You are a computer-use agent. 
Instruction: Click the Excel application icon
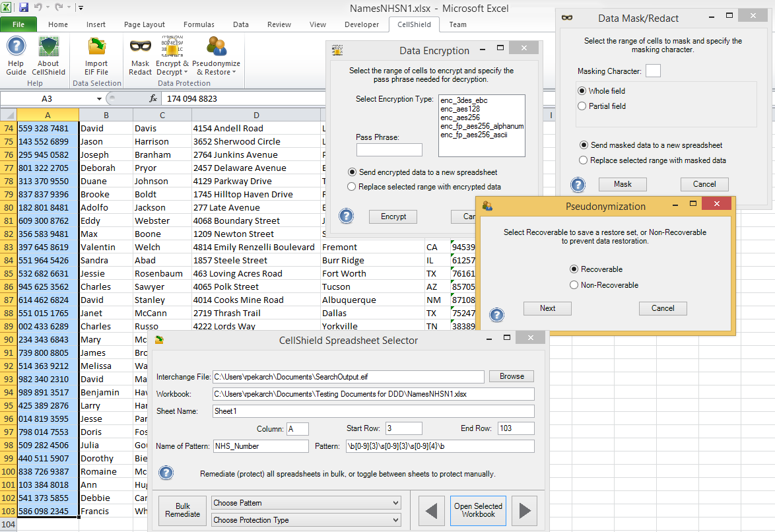pyautogui.click(x=7, y=7)
